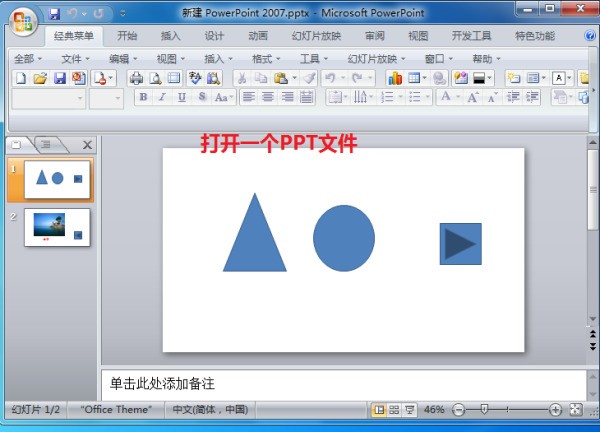Click the Cut scissors icon

point(242,78)
